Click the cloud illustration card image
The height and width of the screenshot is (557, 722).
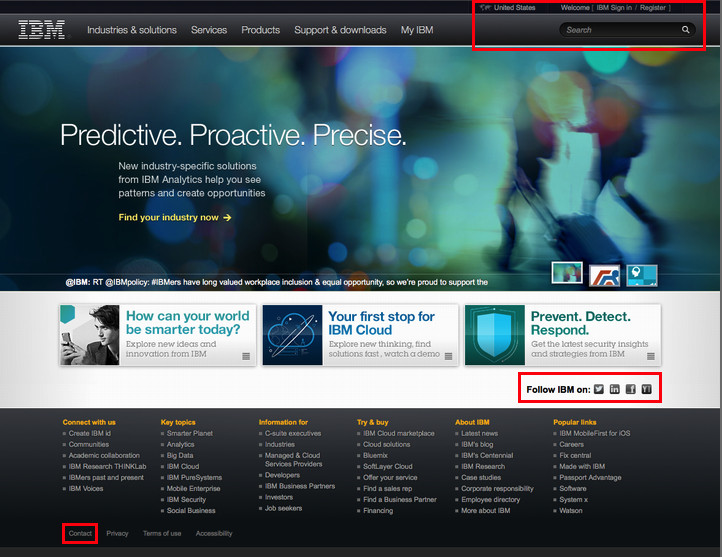click(292, 335)
